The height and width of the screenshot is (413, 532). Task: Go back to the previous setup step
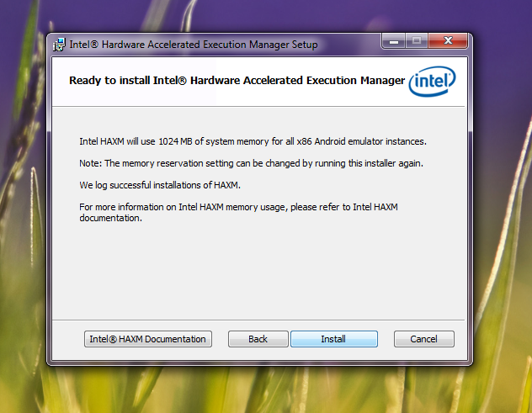tap(258, 339)
